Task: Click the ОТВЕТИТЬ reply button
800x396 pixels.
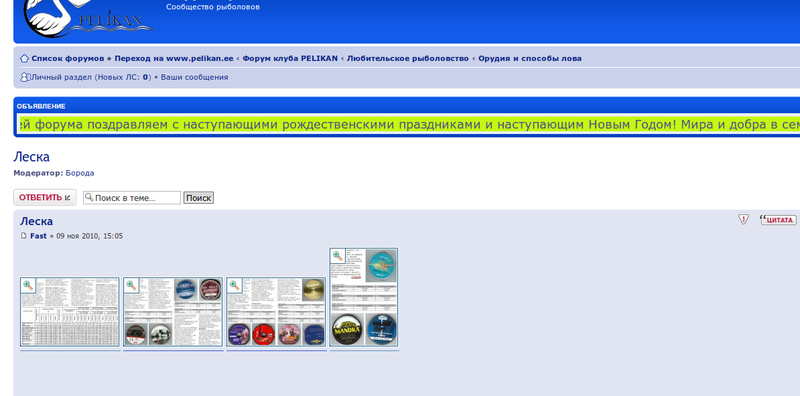Action: 45,197
